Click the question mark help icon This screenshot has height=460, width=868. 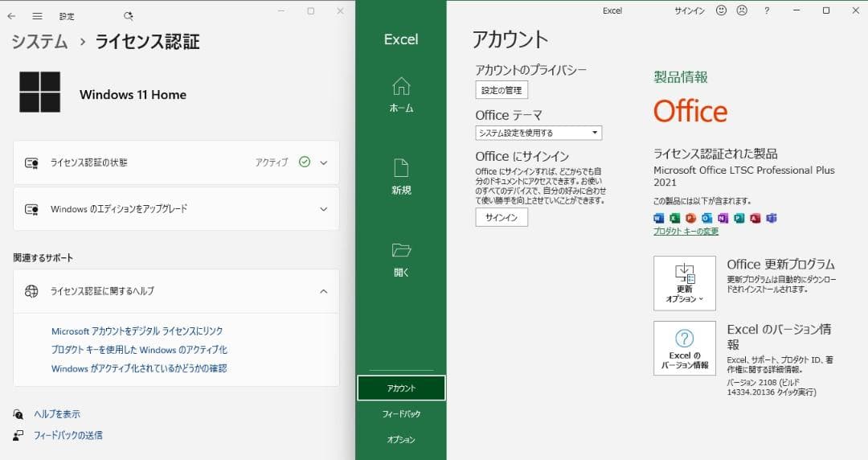767,10
